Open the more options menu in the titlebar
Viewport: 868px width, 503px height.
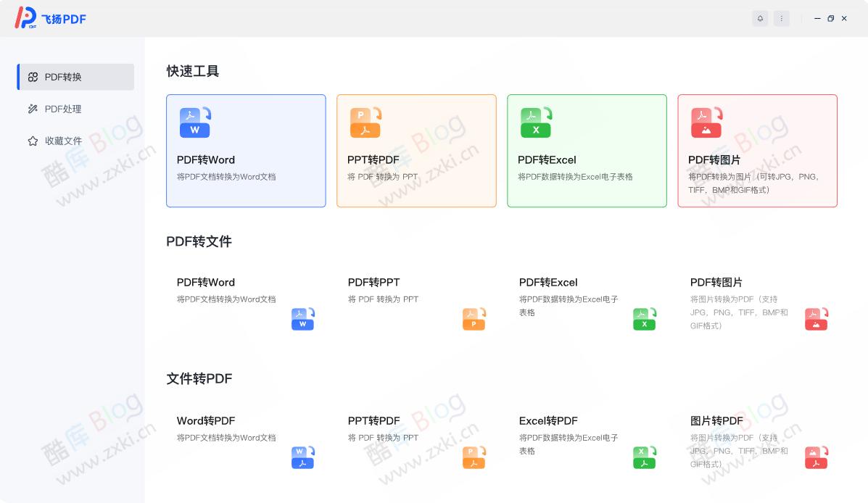pos(781,18)
